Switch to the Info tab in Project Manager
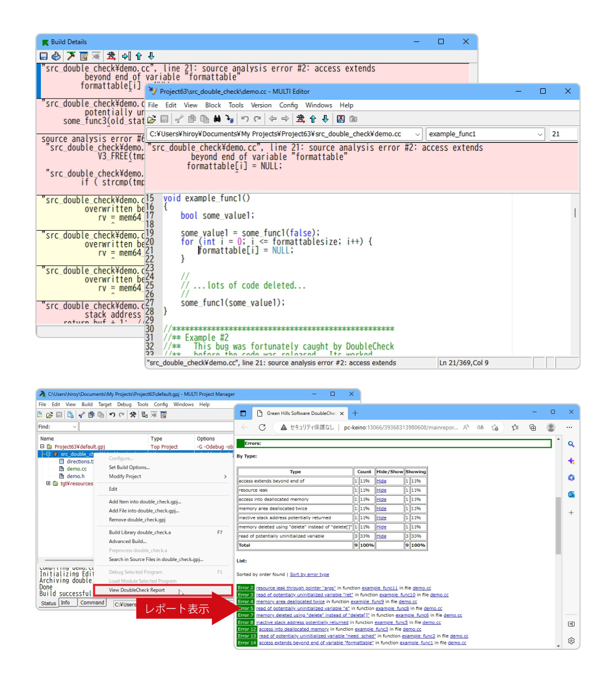Image resolution: width=616 pixels, height=687 pixels. 65,602
